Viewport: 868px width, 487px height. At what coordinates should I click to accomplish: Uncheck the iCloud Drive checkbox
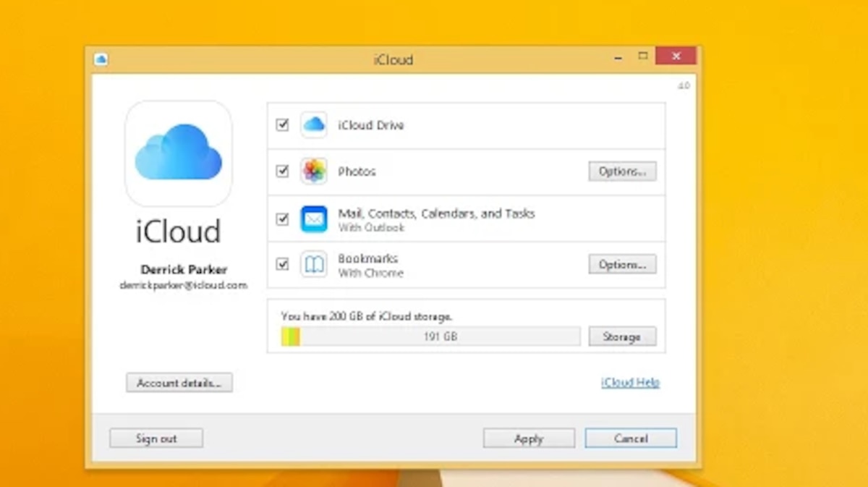coord(282,124)
